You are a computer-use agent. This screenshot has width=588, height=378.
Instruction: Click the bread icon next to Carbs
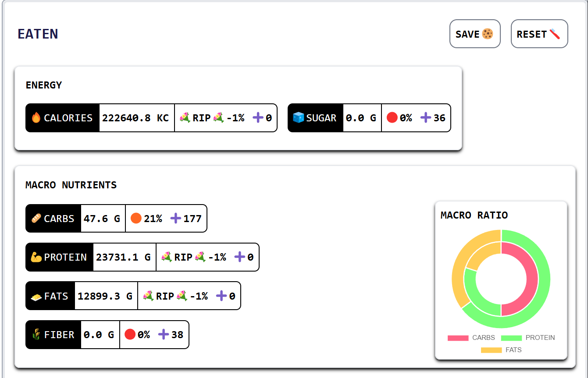[36, 219]
